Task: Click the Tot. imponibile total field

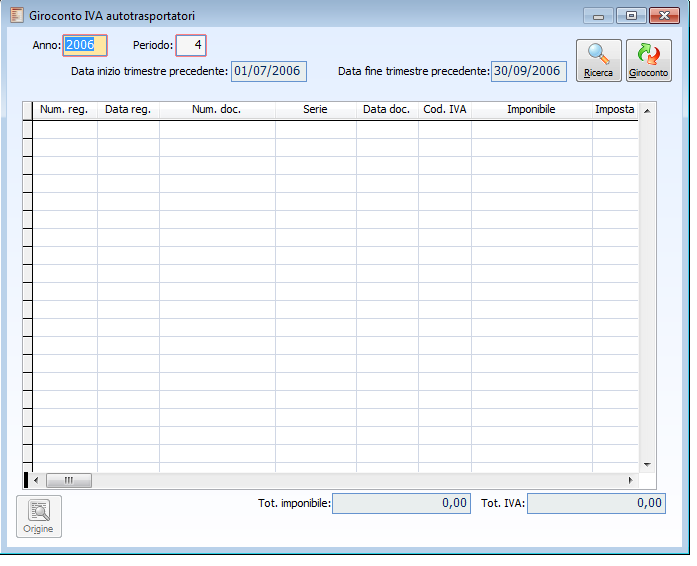Action: point(401,503)
